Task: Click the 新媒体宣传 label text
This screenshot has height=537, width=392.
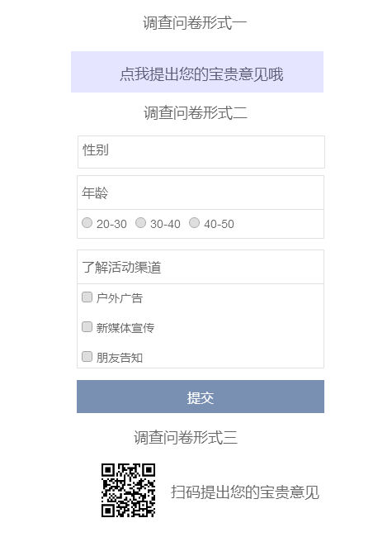Action: click(125, 328)
